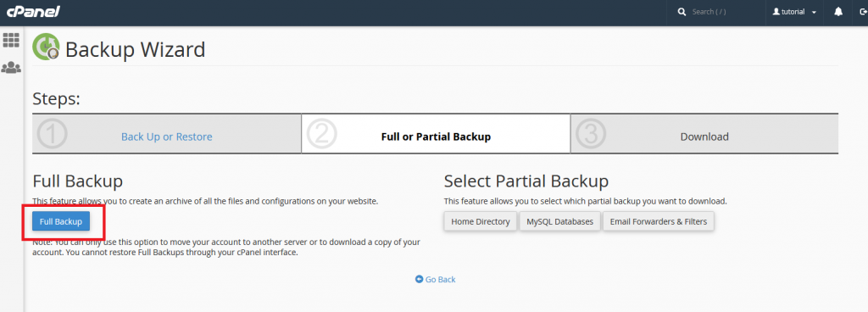868x312 pixels.
Task: Click the logout icon
Action: (x=863, y=12)
